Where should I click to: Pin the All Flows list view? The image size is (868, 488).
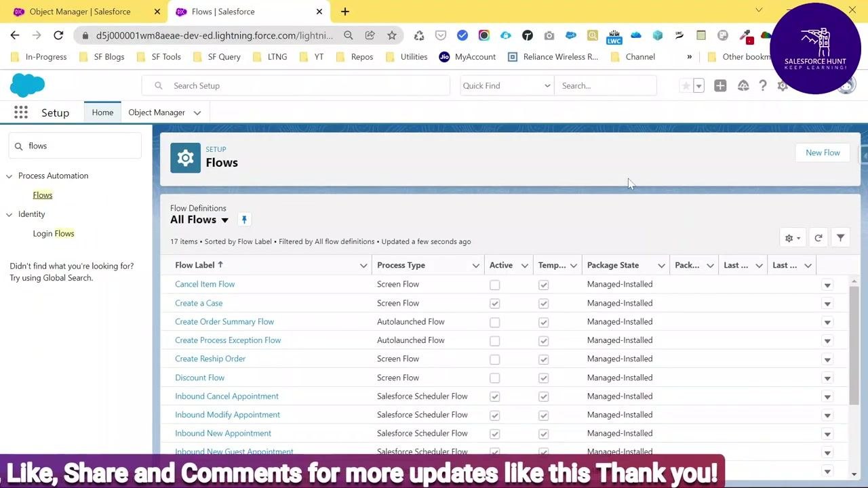[244, 220]
